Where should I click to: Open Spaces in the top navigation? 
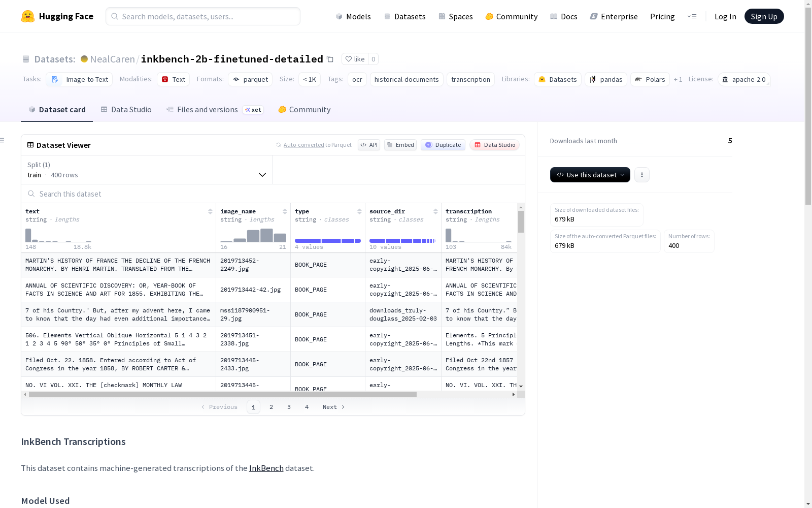[x=456, y=16]
